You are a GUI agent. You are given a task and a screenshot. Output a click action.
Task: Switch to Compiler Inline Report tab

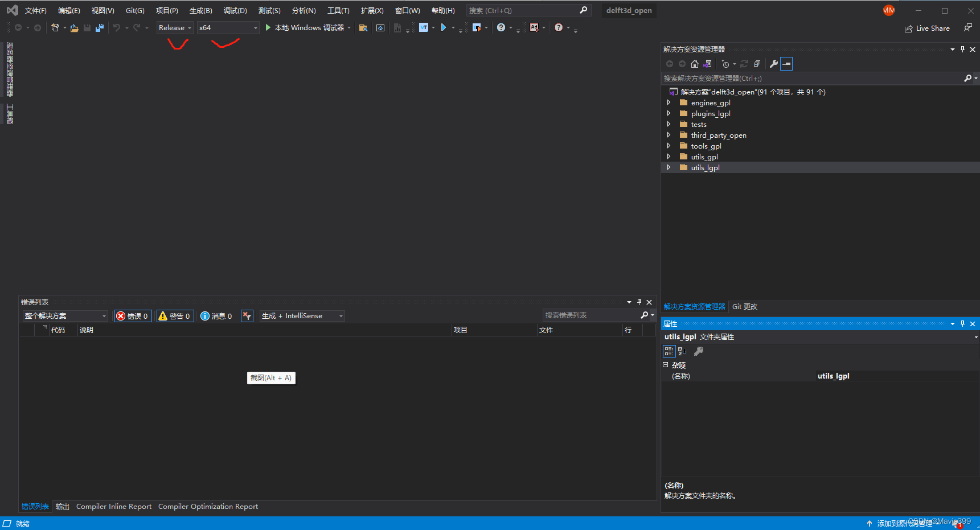click(x=114, y=507)
